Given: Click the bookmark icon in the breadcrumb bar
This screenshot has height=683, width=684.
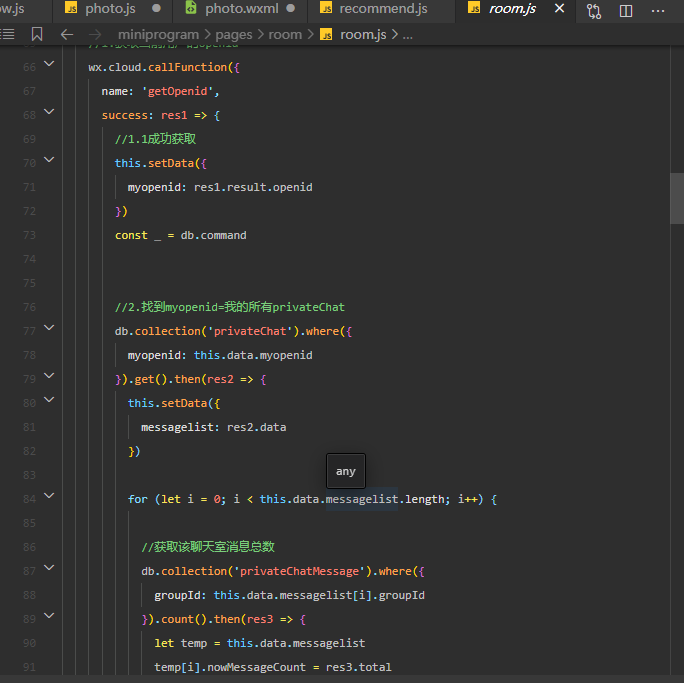Looking at the screenshot, I should click(37, 34).
